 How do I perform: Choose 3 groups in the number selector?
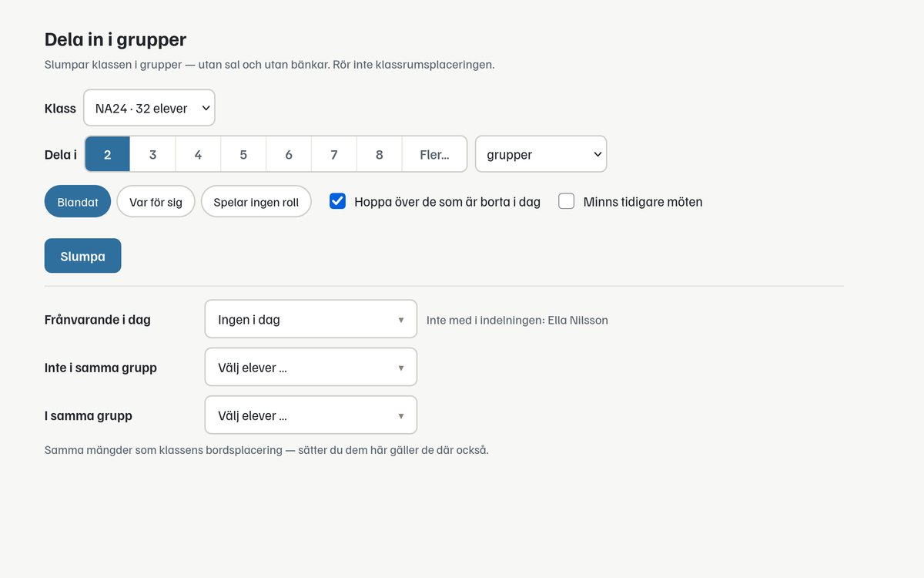(x=152, y=154)
